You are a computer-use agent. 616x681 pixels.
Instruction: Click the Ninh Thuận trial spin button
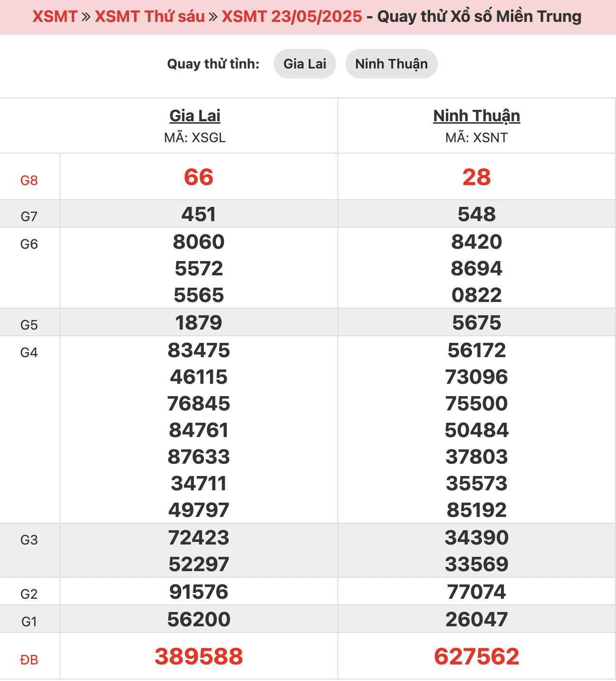tap(391, 64)
